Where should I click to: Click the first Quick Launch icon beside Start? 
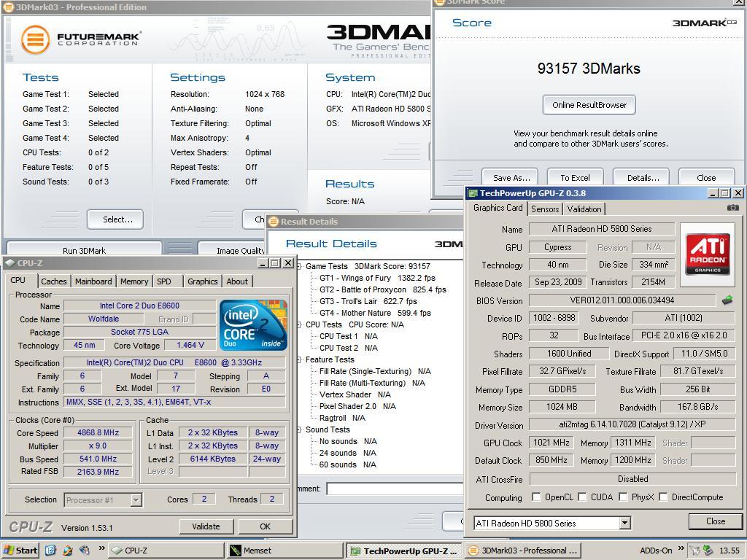point(50,551)
